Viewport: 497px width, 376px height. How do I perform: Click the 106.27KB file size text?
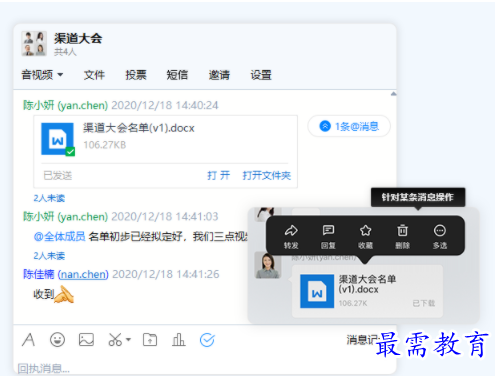(105, 145)
